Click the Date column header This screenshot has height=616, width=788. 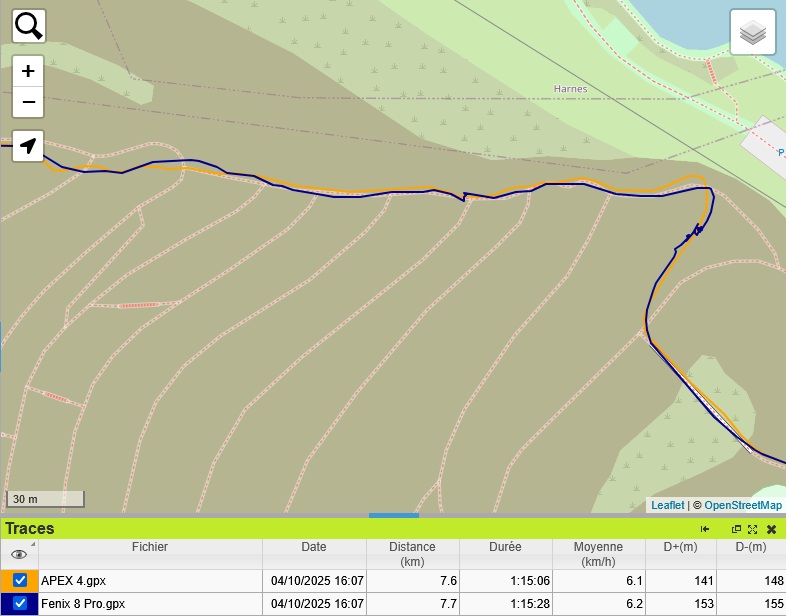[314, 547]
